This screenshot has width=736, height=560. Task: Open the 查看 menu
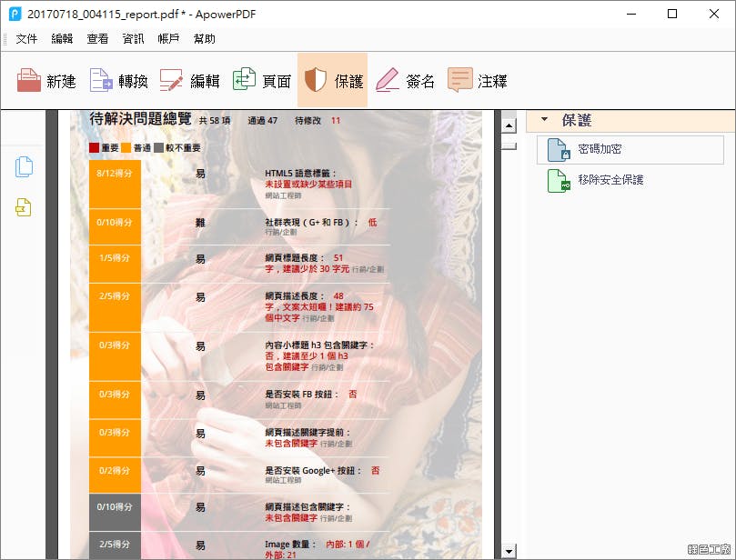(x=97, y=38)
